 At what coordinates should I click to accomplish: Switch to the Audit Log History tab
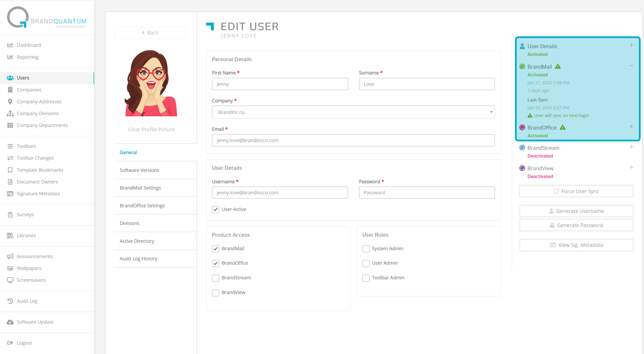pyautogui.click(x=138, y=259)
